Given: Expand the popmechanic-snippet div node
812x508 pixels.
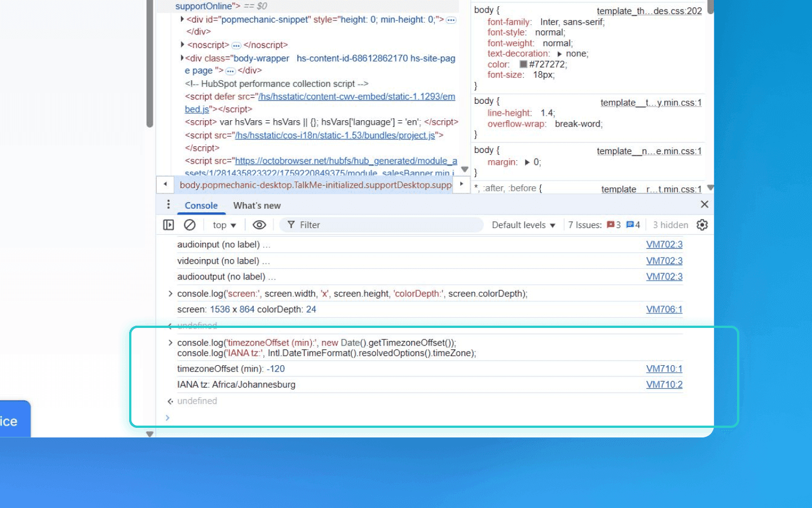Looking at the screenshot, I should [x=182, y=19].
